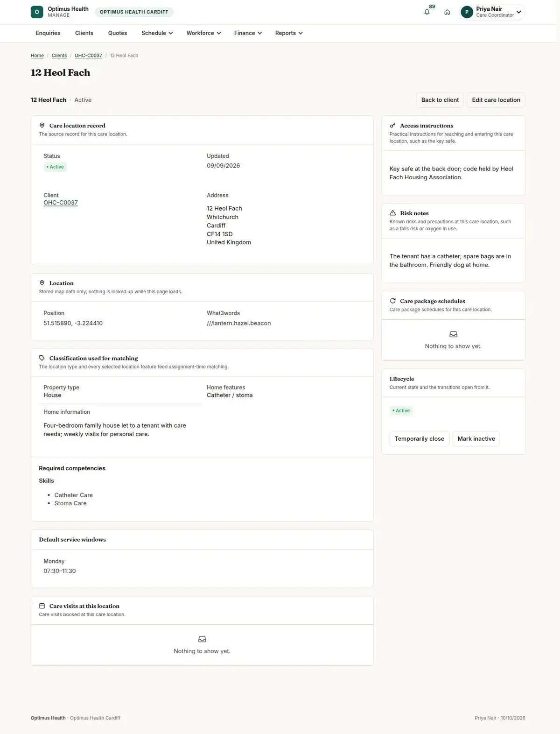
Task: Click the home icon in header
Action: [447, 12]
